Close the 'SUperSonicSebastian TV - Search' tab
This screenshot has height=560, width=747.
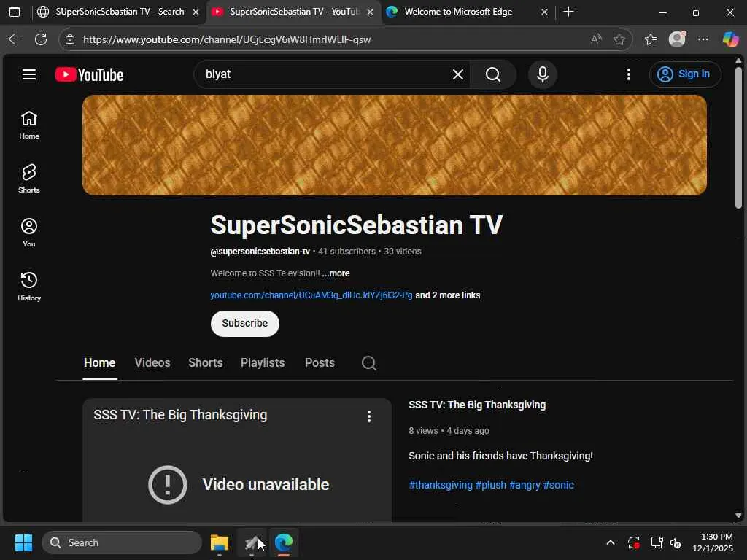point(196,12)
